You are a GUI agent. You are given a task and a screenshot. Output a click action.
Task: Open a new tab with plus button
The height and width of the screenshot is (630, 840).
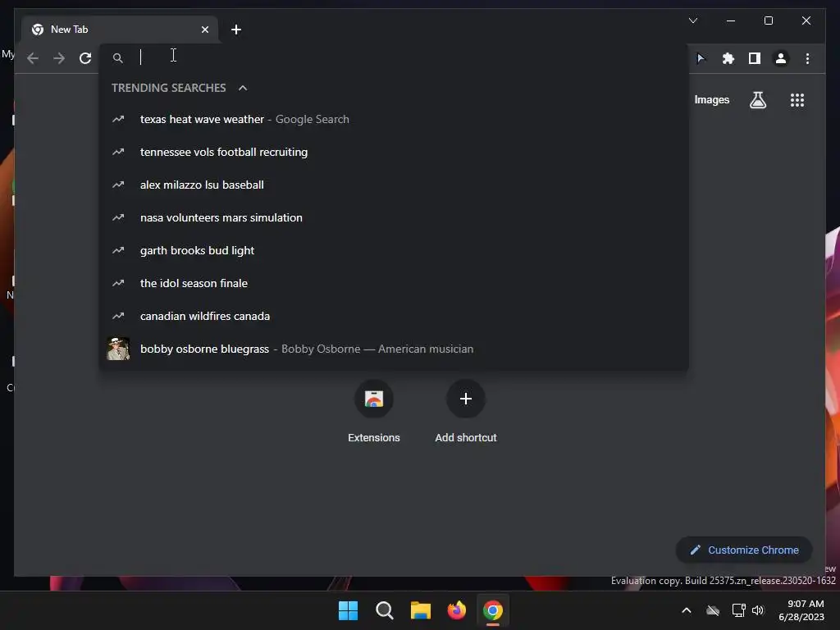point(236,30)
